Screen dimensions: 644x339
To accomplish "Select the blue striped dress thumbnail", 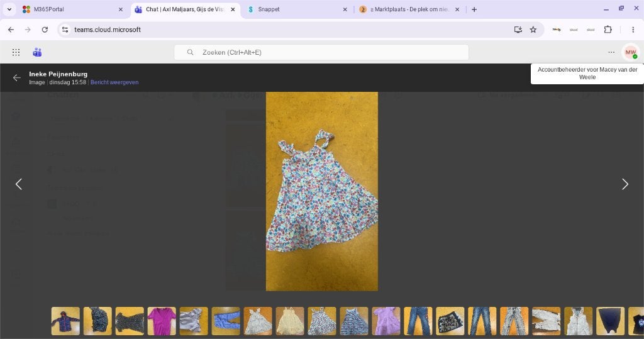I will (x=354, y=321).
